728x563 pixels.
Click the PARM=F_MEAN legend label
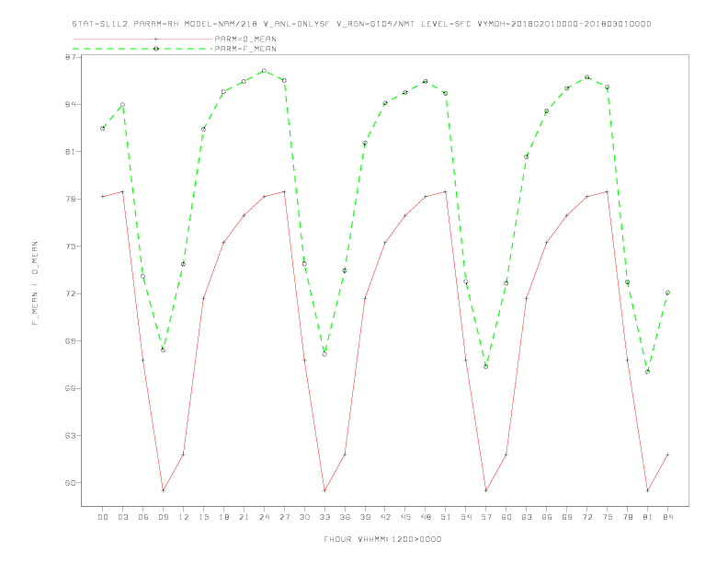coord(245,49)
